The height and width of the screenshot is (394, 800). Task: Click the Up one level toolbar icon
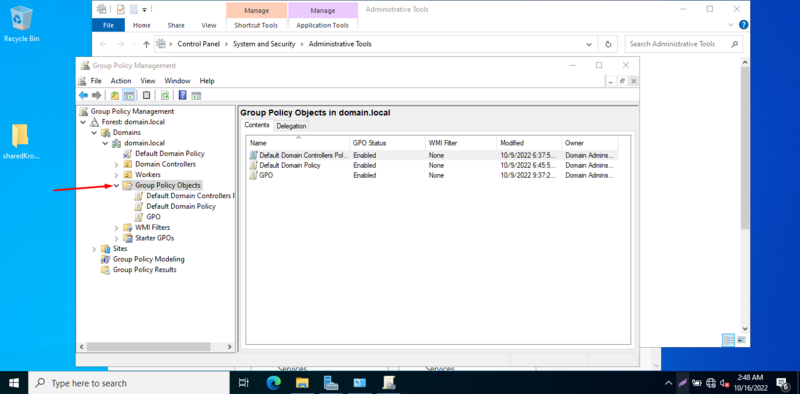[115, 95]
